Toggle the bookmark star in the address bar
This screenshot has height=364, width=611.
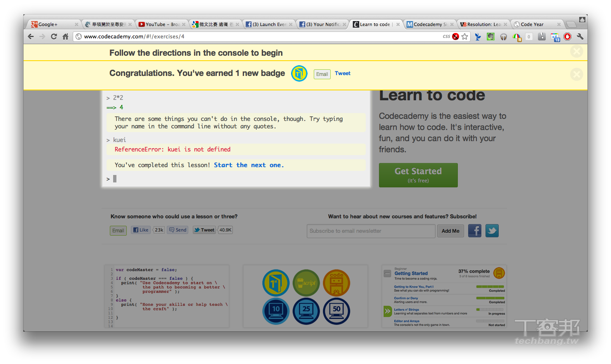pyautogui.click(x=465, y=37)
